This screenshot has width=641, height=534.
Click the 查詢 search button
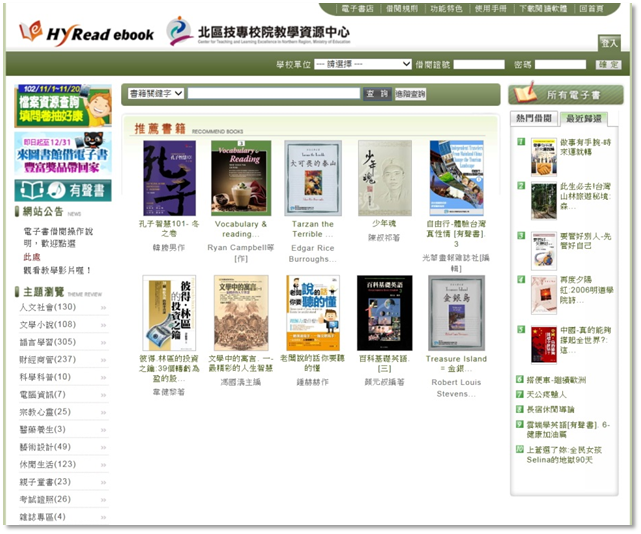click(x=377, y=94)
